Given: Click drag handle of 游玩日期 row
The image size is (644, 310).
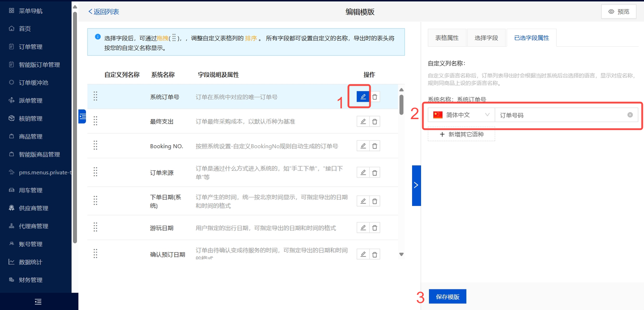Looking at the screenshot, I should pos(96,228).
